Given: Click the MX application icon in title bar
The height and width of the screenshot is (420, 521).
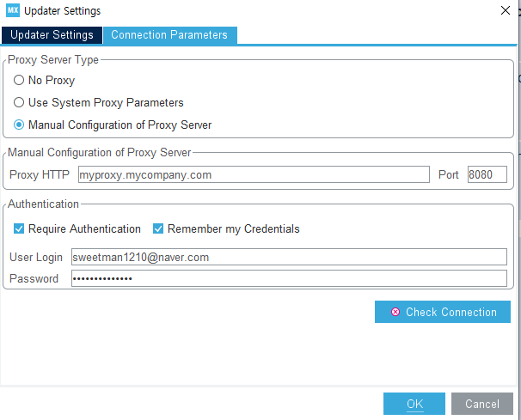Looking at the screenshot, I should 12,11.
